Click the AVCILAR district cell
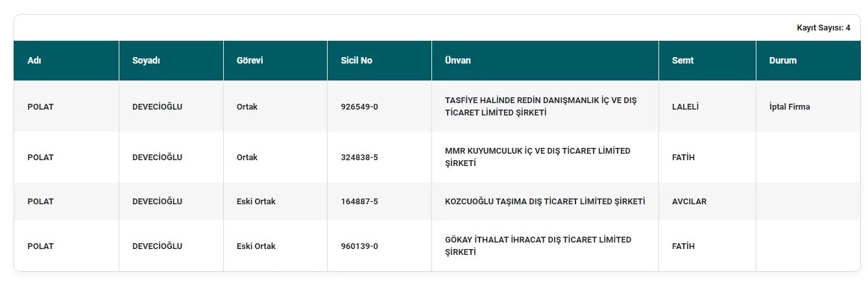 (x=689, y=201)
